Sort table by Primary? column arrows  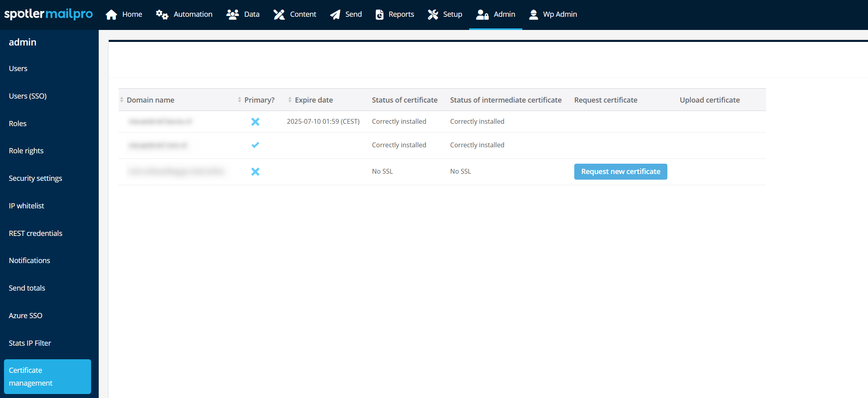pos(239,100)
